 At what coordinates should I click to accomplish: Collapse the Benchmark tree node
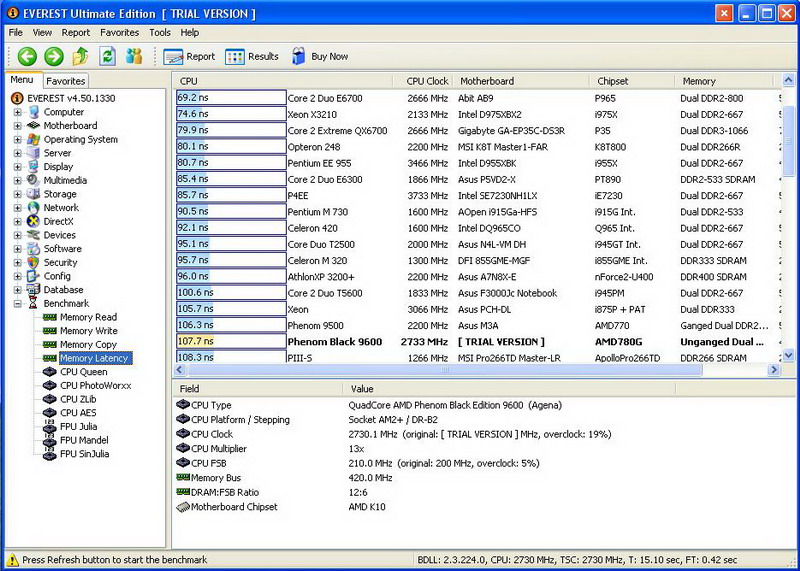[18, 304]
